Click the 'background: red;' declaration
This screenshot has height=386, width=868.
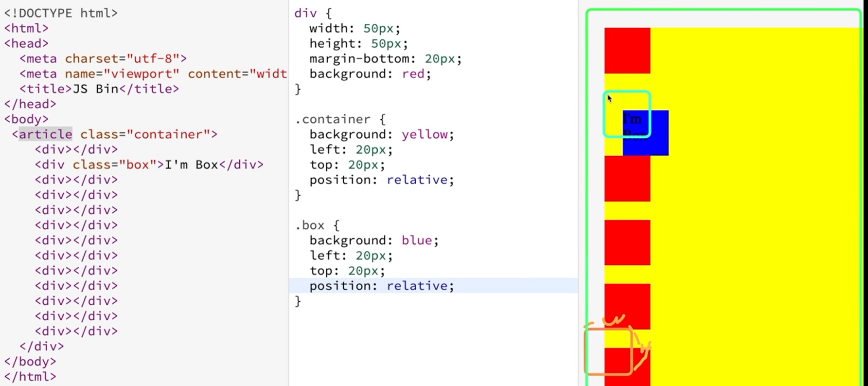pos(370,74)
